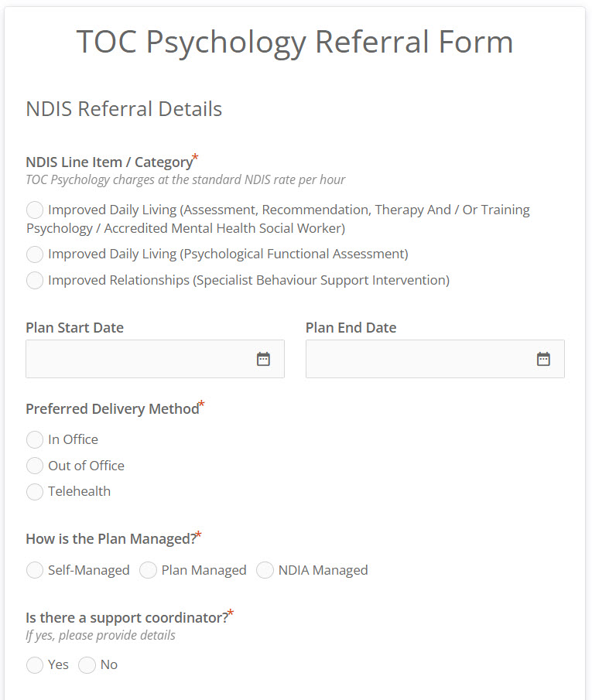Viewport: 592px width, 700px height.
Task: Select the first Improved Daily Living category option
Action: click(x=35, y=210)
